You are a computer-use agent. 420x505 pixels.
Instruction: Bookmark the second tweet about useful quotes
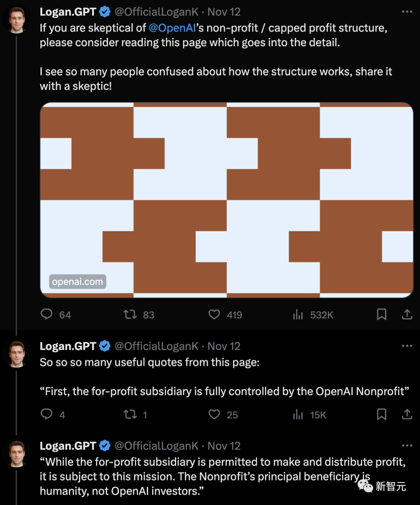click(x=381, y=414)
